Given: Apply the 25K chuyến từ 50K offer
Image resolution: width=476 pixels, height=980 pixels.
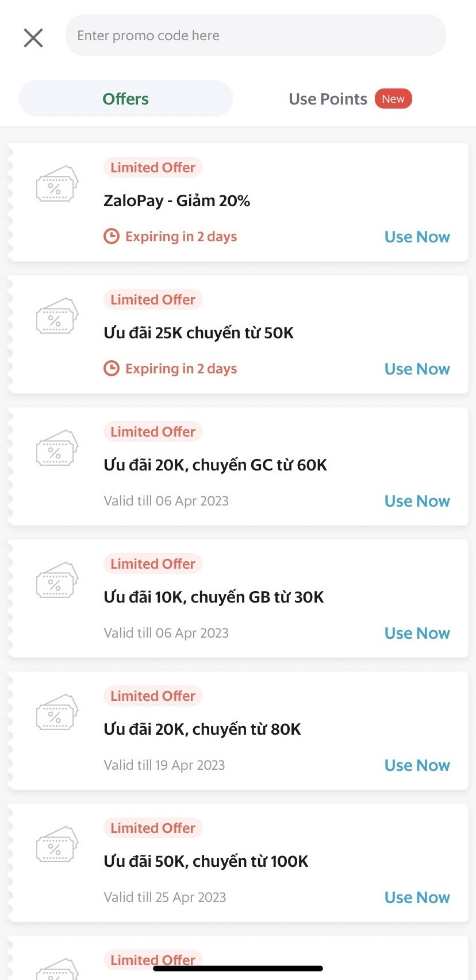Looking at the screenshot, I should click(417, 369).
